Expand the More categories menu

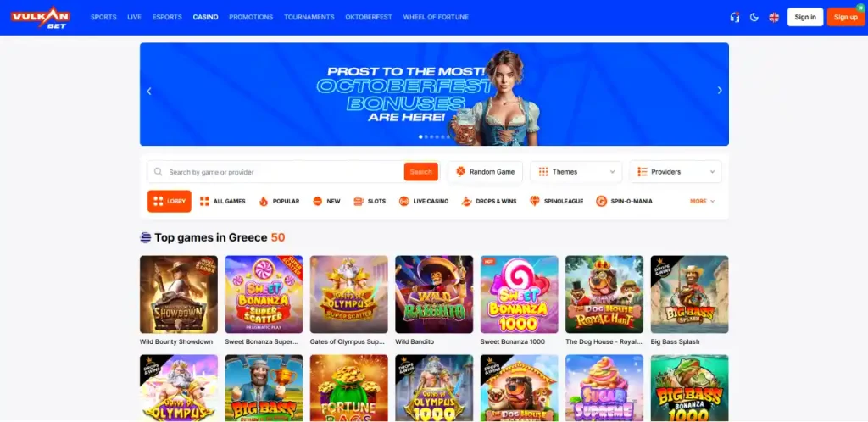click(x=703, y=202)
